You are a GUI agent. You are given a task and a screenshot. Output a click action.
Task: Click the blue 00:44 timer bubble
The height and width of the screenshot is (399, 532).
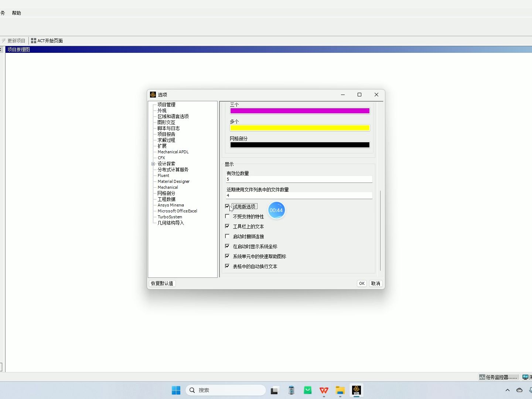tap(276, 210)
